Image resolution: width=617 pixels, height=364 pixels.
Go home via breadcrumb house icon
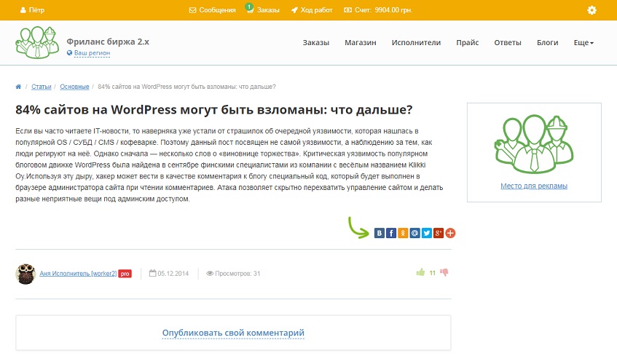[18, 87]
